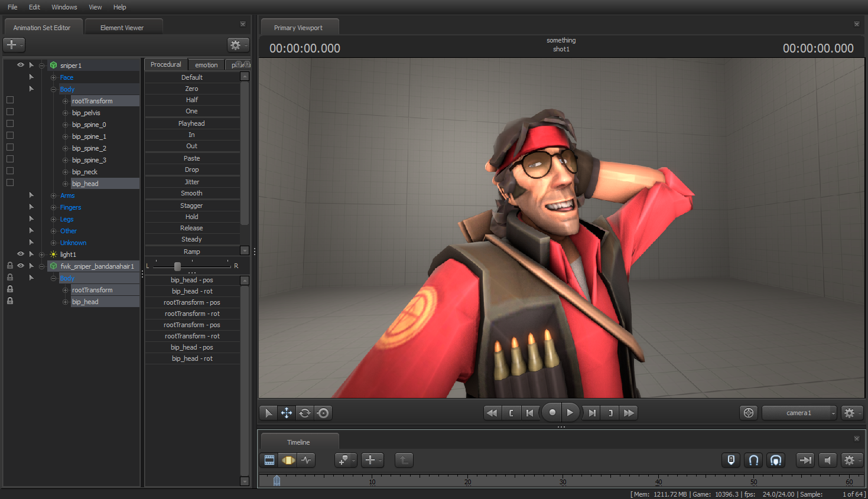Unlock the fwk_sniper_bandanahair1 padlock
The width and height of the screenshot is (868, 499).
pyautogui.click(x=10, y=266)
